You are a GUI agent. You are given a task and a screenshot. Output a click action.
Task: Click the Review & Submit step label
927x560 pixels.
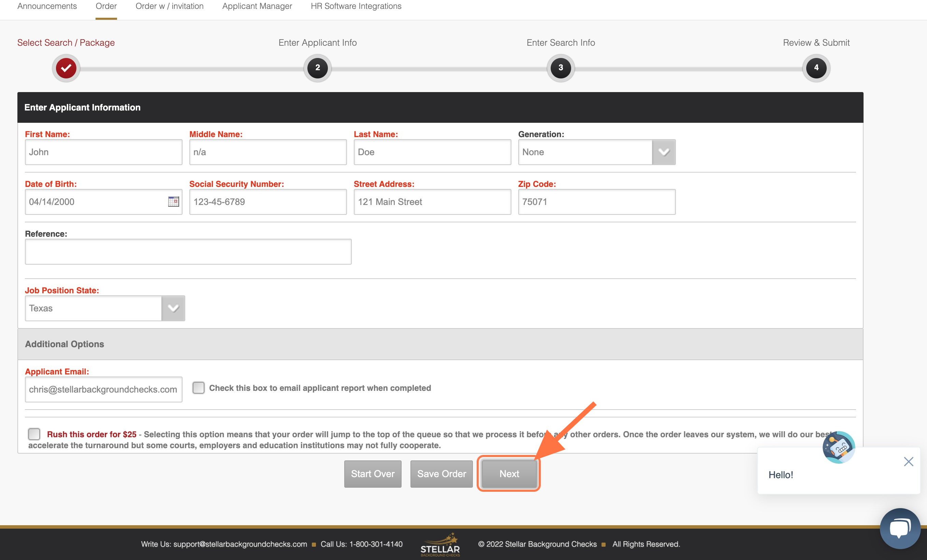[x=816, y=43]
